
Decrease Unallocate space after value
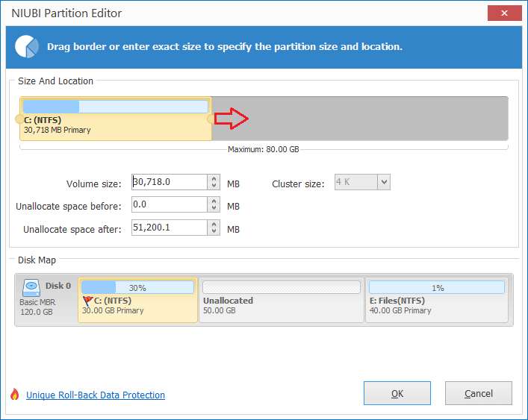(214, 231)
